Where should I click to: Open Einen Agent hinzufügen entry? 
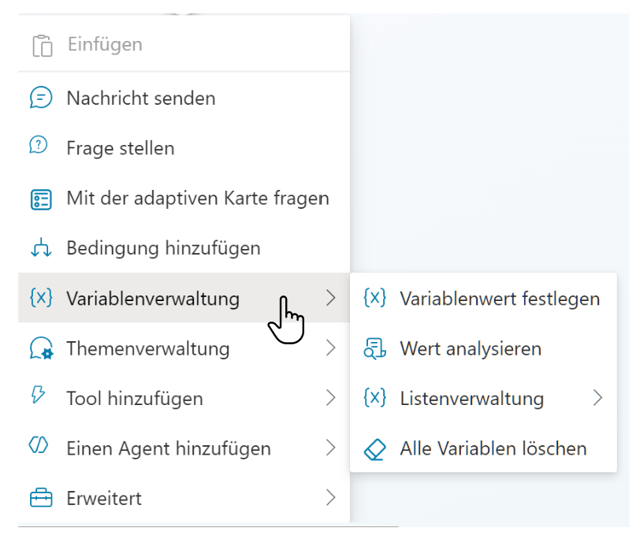[184, 448]
